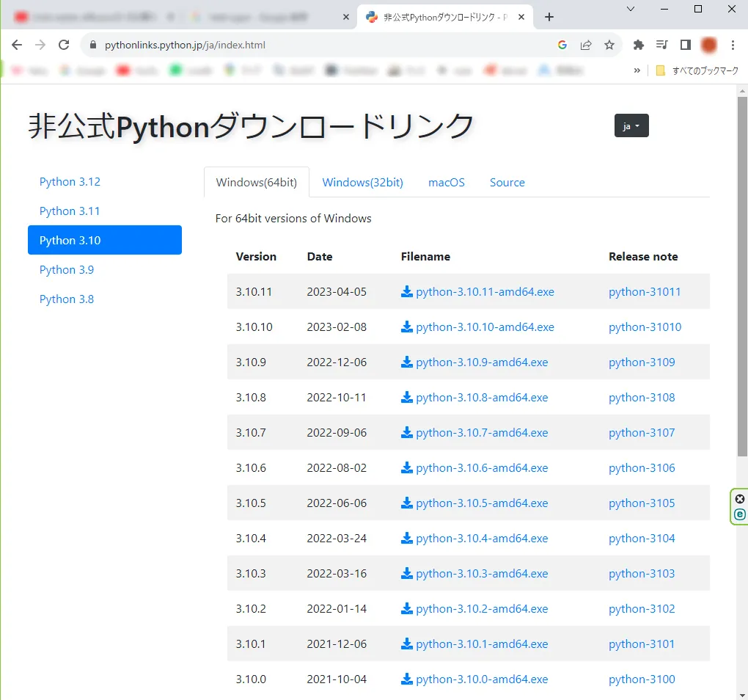Open release note python-31010
This screenshot has height=700, width=748.
645,327
